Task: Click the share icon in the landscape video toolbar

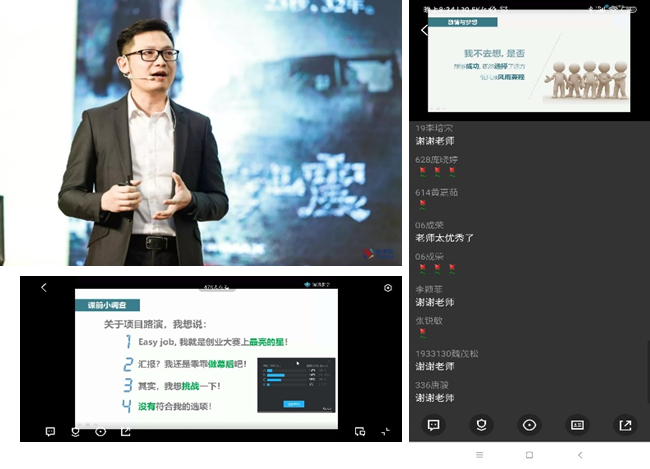Action: point(125,431)
